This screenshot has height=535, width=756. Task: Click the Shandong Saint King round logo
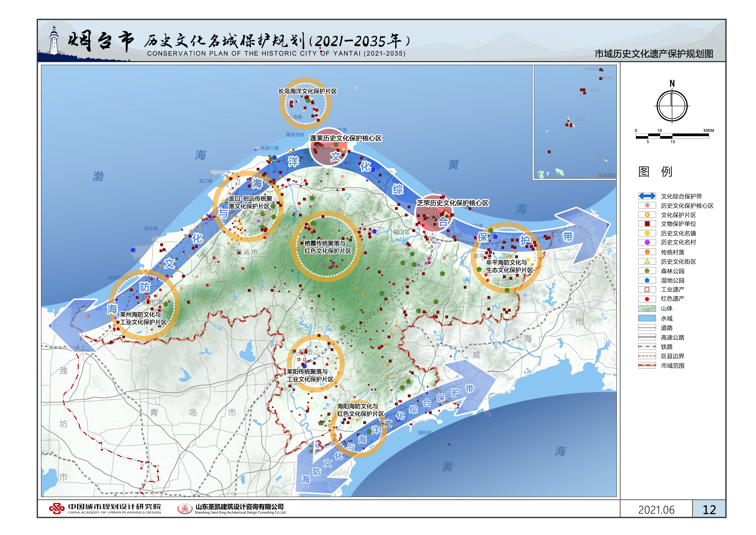(185, 509)
